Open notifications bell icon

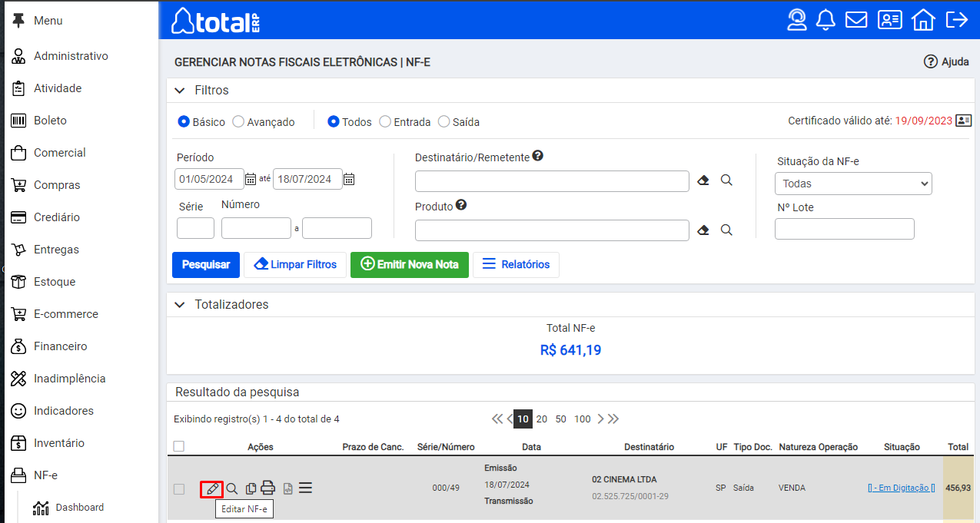[x=826, y=20]
